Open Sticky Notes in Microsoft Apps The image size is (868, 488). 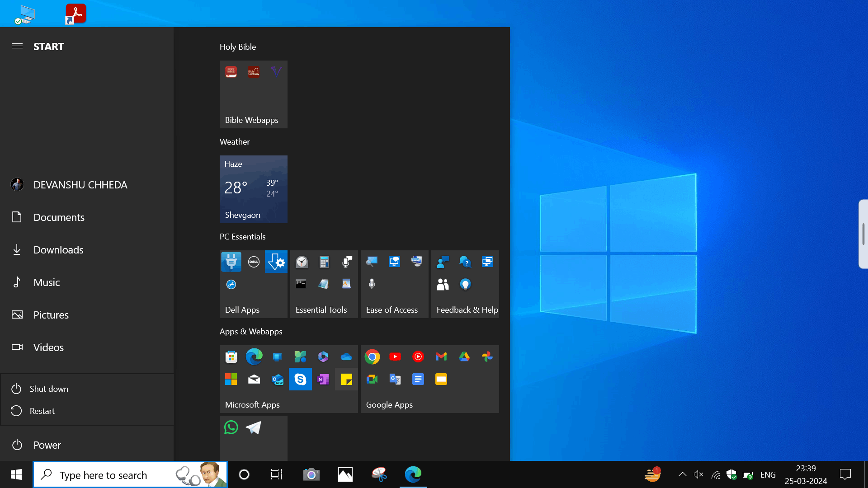346,380
